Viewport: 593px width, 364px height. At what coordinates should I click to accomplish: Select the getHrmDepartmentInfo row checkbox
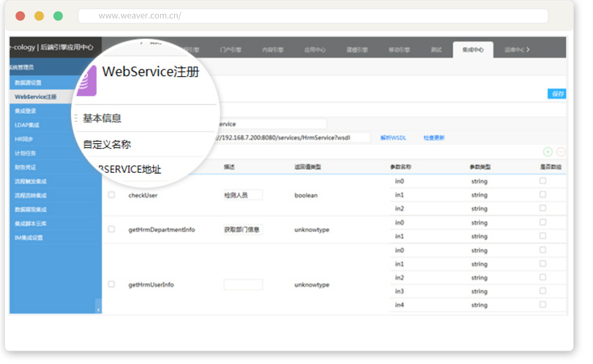coord(112,229)
